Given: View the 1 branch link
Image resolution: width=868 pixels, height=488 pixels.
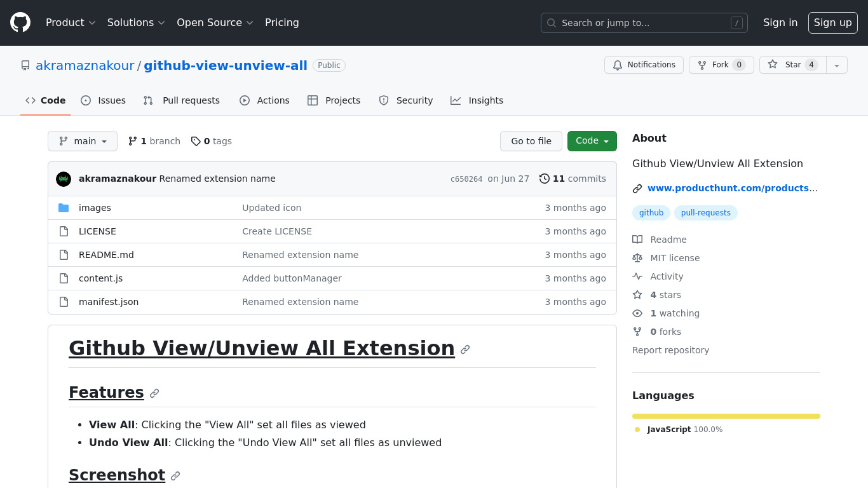Looking at the screenshot, I should tap(154, 141).
